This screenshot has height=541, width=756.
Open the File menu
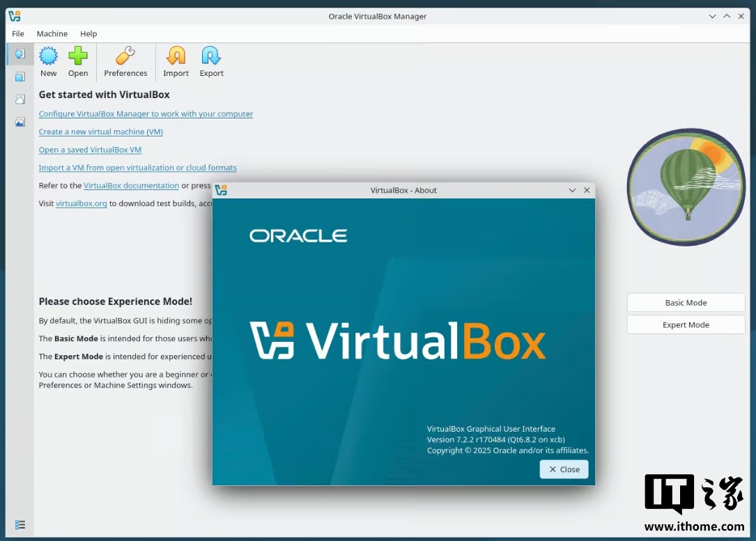click(17, 33)
